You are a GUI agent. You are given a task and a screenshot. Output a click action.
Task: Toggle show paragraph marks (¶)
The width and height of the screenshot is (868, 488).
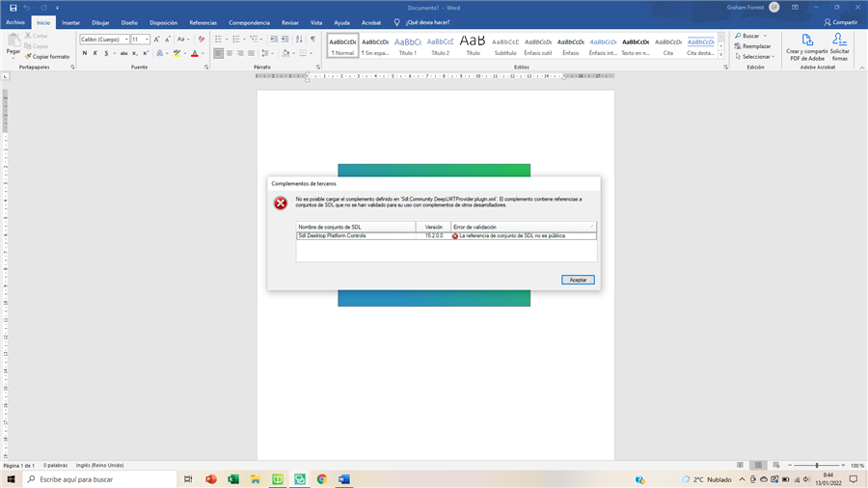(313, 40)
